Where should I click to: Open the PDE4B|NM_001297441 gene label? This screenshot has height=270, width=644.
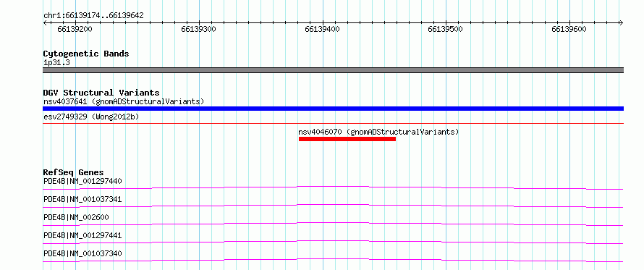coord(82,235)
